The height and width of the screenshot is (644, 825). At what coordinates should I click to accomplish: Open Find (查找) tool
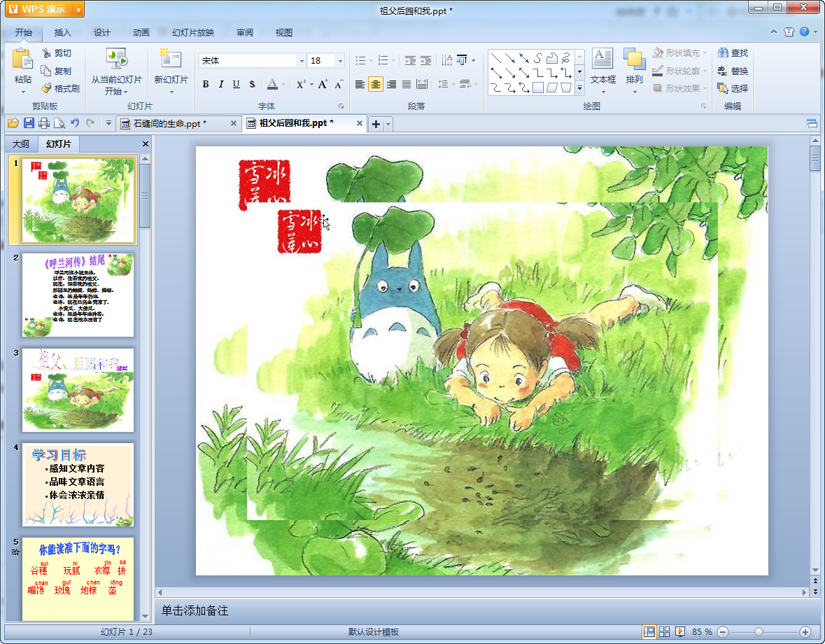(x=733, y=53)
